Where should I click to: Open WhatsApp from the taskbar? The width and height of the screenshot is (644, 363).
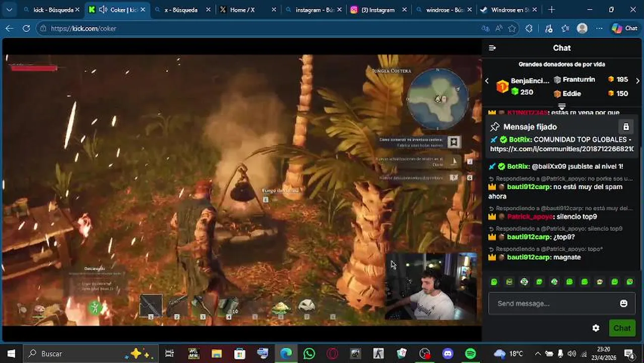coord(309,353)
